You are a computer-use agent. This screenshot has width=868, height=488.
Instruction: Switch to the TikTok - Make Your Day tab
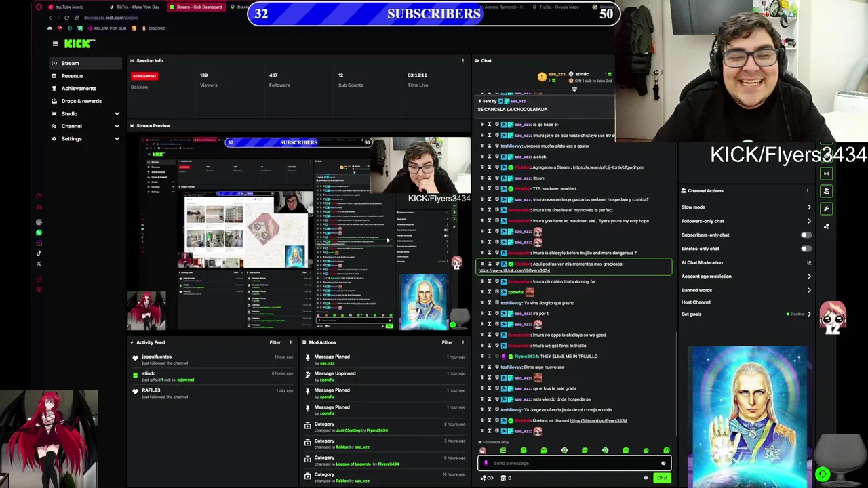[134, 7]
